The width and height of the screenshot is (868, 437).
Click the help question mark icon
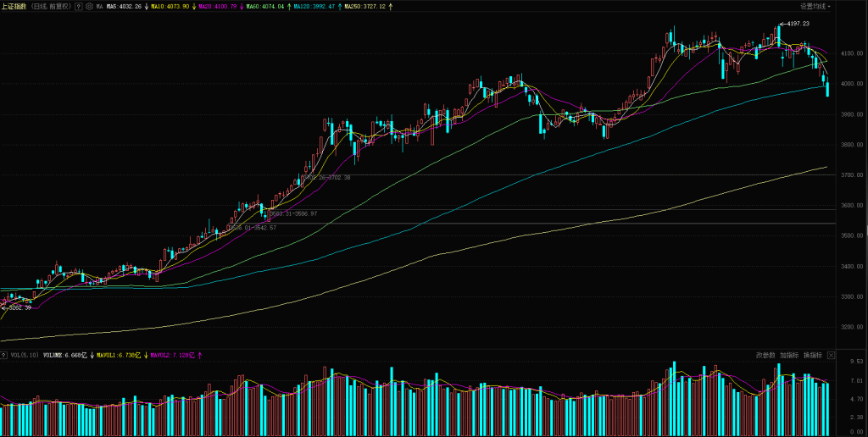click(79, 6)
